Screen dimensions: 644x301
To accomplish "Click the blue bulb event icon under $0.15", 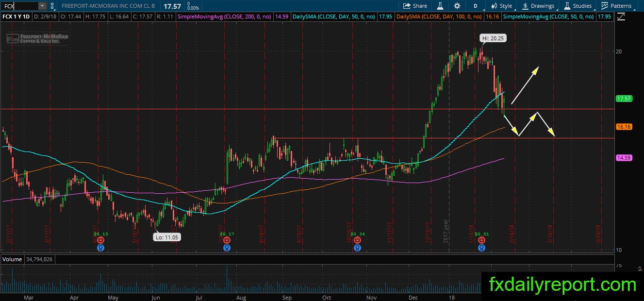I will (x=100, y=248).
